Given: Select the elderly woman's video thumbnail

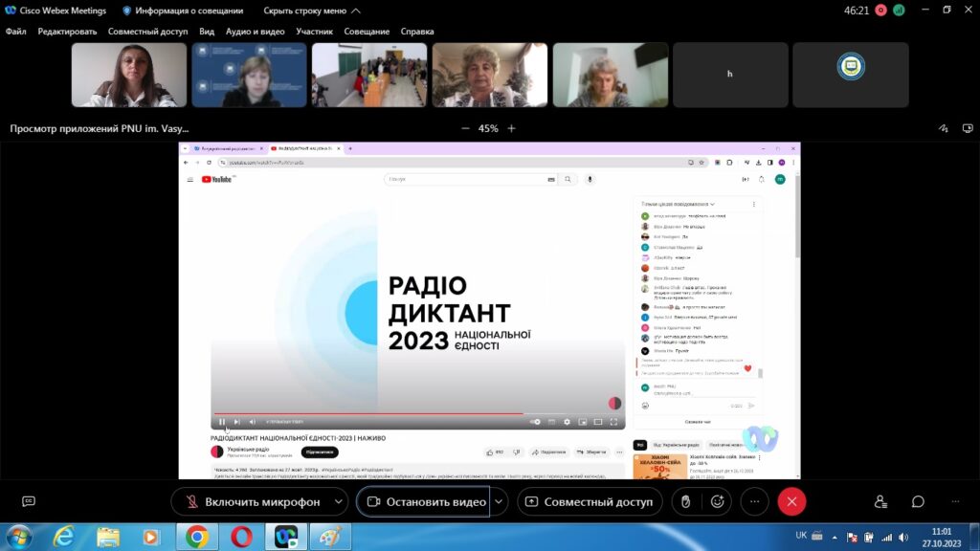Looking at the screenshot, I should [x=489, y=75].
